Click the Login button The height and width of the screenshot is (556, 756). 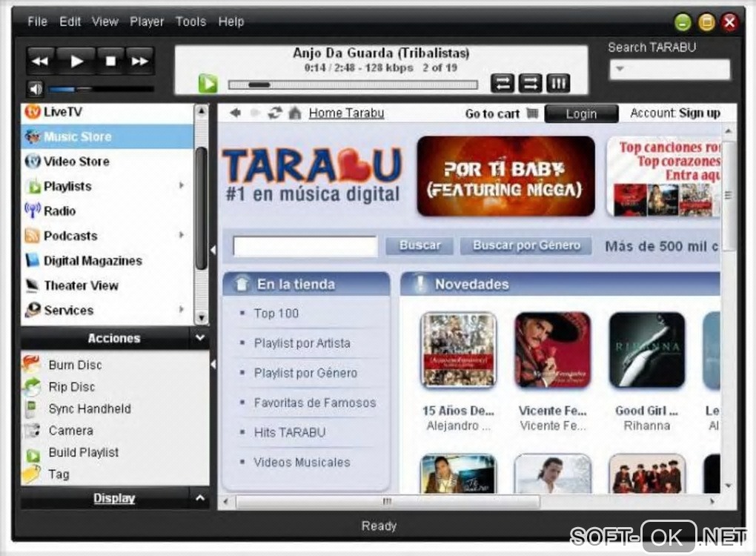pos(581,114)
